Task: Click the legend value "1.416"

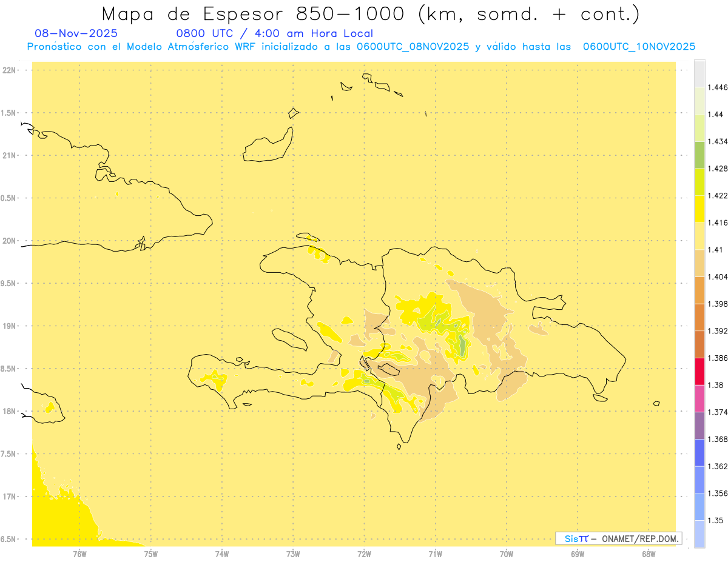Action: [x=718, y=222]
